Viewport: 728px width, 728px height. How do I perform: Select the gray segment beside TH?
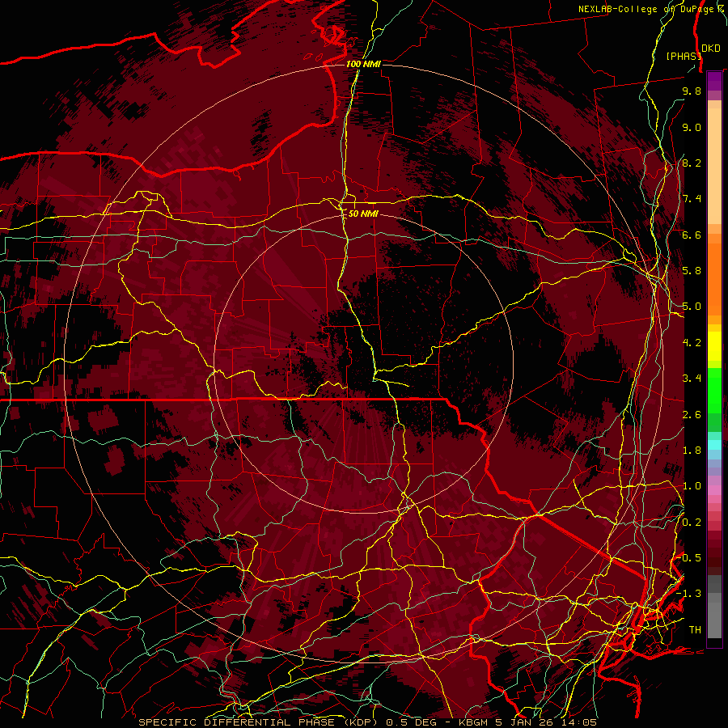point(714,620)
